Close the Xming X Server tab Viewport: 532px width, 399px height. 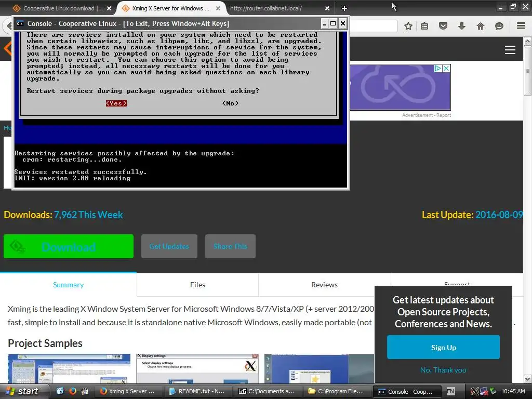[x=218, y=8]
